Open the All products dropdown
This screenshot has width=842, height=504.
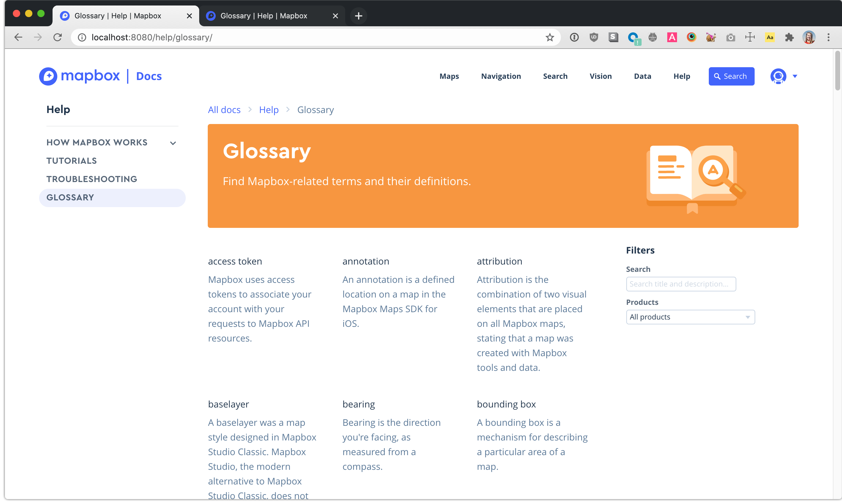point(690,316)
